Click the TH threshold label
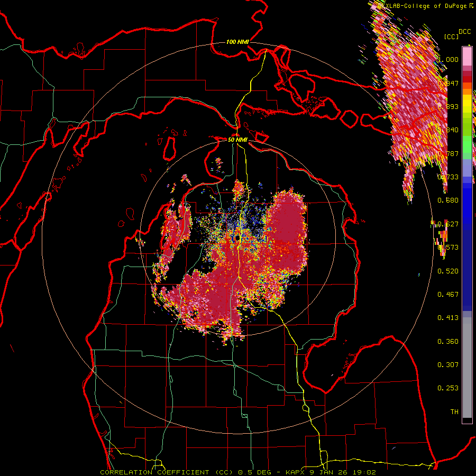 [x=454, y=412]
